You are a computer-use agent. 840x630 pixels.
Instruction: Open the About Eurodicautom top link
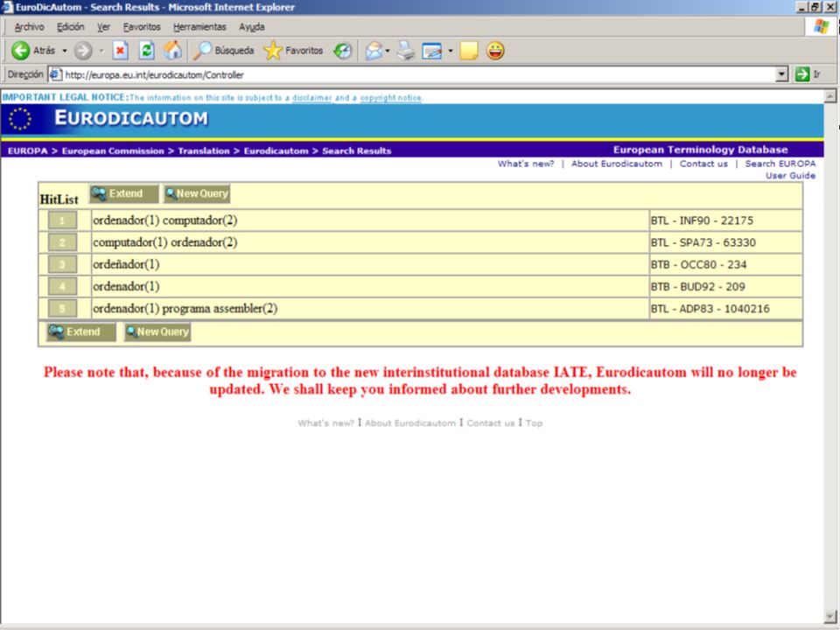click(617, 164)
